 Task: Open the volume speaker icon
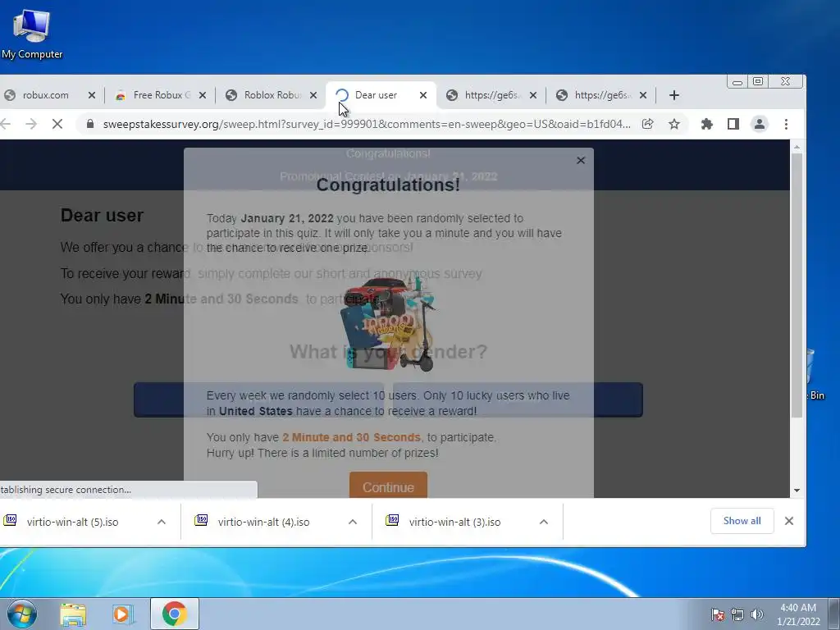757,614
